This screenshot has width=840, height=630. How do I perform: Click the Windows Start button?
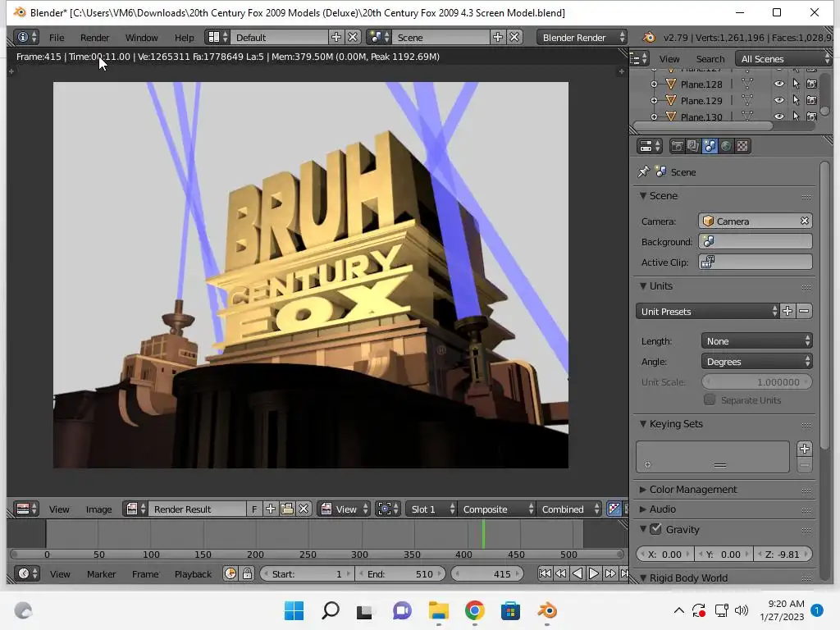[294, 610]
